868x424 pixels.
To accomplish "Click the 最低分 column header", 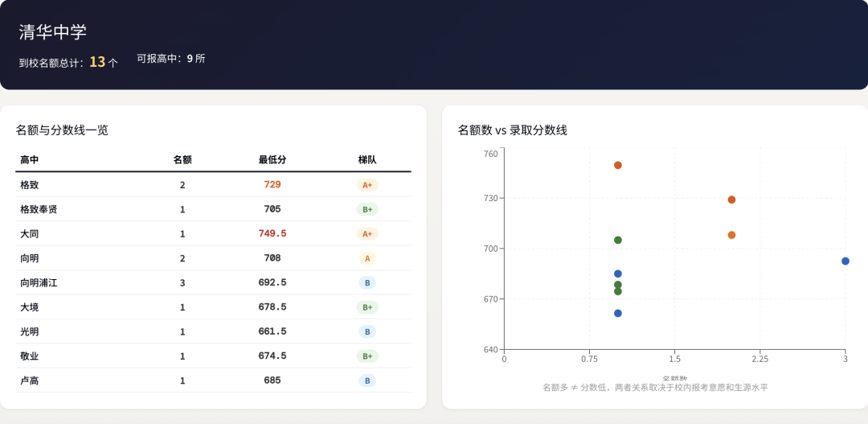I will (x=272, y=160).
